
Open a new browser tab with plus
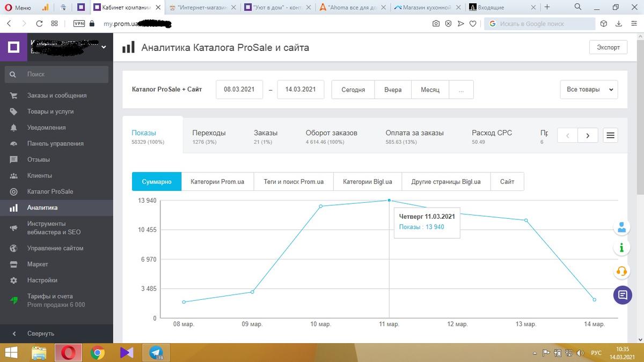pos(547,8)
